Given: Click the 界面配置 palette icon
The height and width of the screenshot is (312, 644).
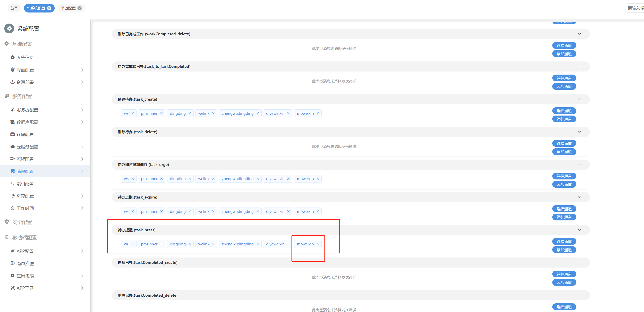Looking at the screenshot, I should pos(12,70).
